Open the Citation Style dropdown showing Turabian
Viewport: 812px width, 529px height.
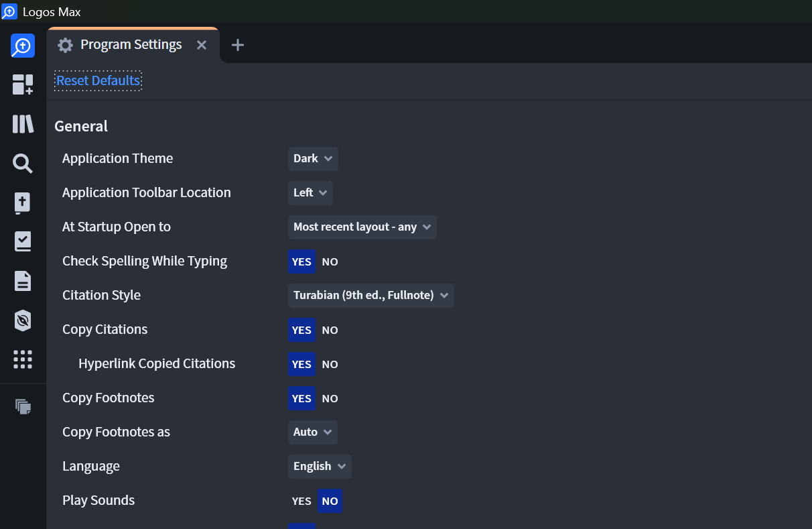[371, 296]
